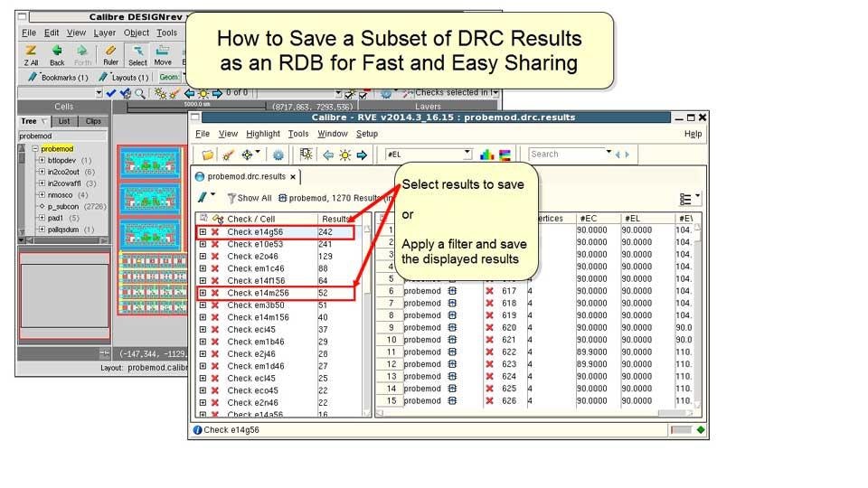Viewport: 868px width, 488px height.
Task: Open Object menu in DESIGNrev
Action: (137, 33)
